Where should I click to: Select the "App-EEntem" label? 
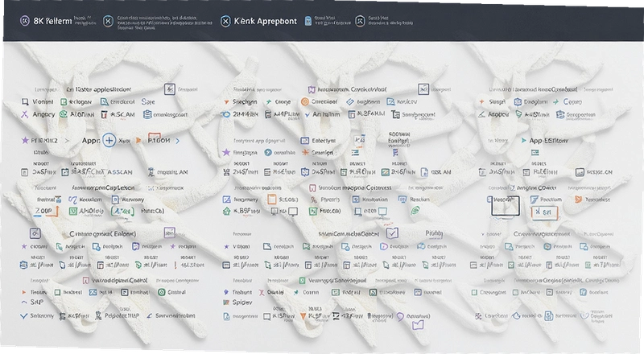(x=548, y=141)
